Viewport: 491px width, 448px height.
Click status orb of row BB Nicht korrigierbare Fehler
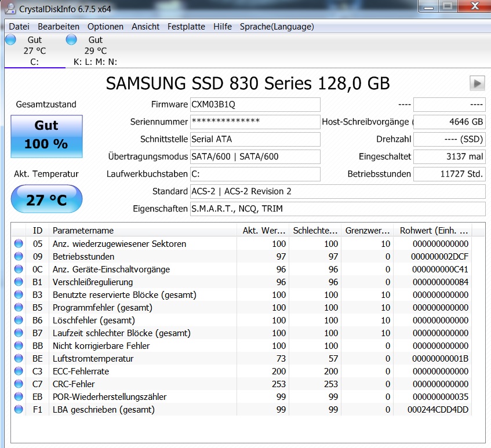click(x=19, y=345)
